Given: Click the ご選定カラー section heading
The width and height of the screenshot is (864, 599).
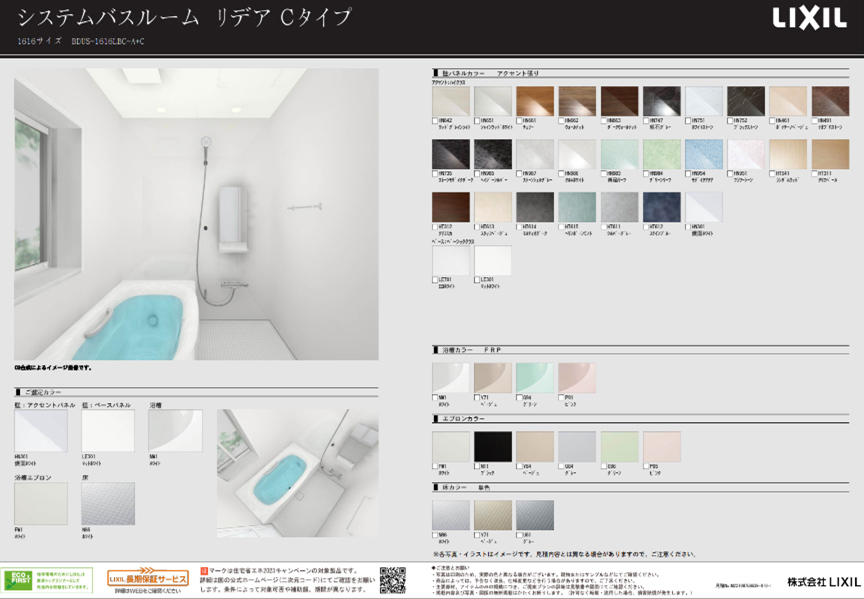Looking at the screenshot, I should [43, 392].
